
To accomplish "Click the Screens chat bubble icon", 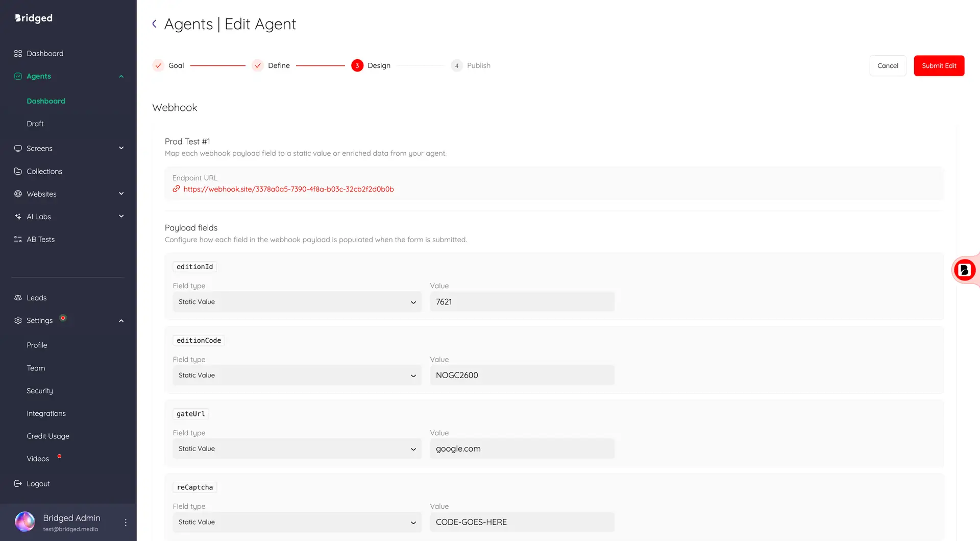I will pyautogui.click(x=18, y=149).
